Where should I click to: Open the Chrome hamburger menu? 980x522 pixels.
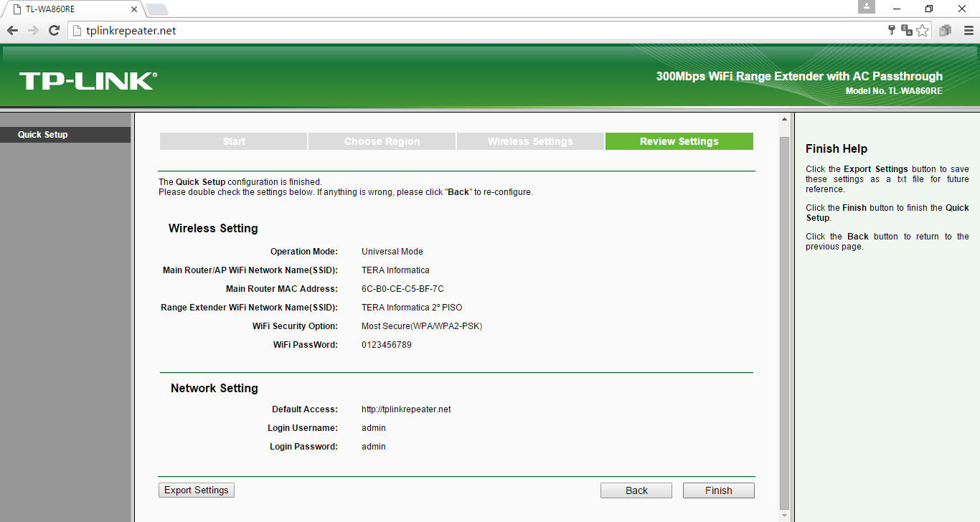tap(969, 30)
